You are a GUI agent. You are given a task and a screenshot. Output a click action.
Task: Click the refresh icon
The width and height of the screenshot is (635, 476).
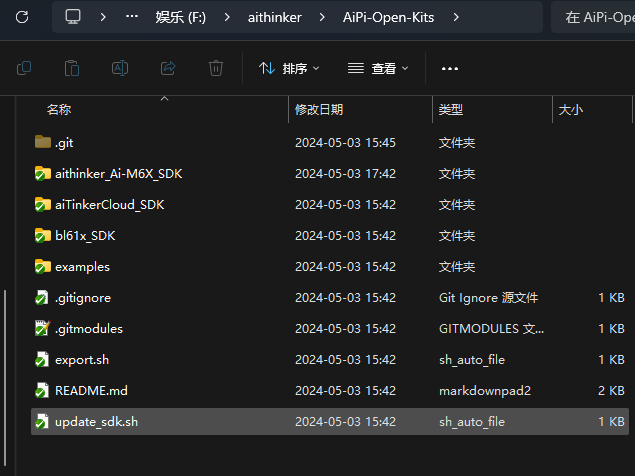point(22,17)
